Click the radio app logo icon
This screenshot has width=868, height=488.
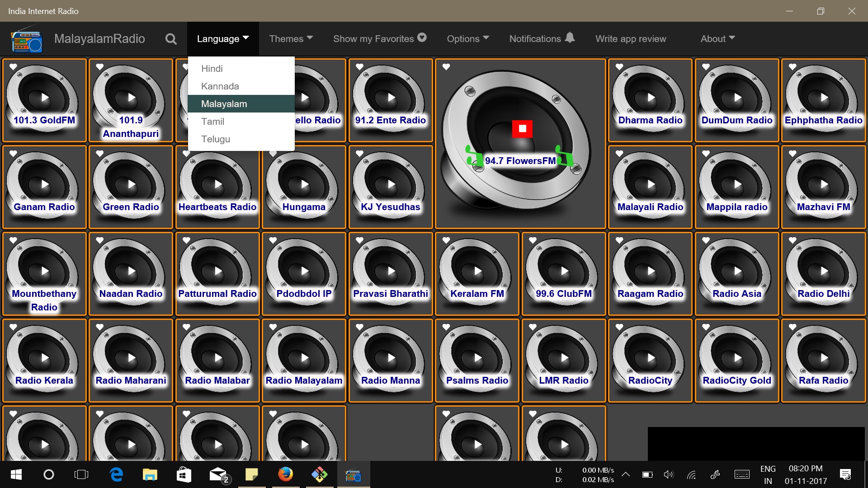pyautogui.click(x=27, y=40)
